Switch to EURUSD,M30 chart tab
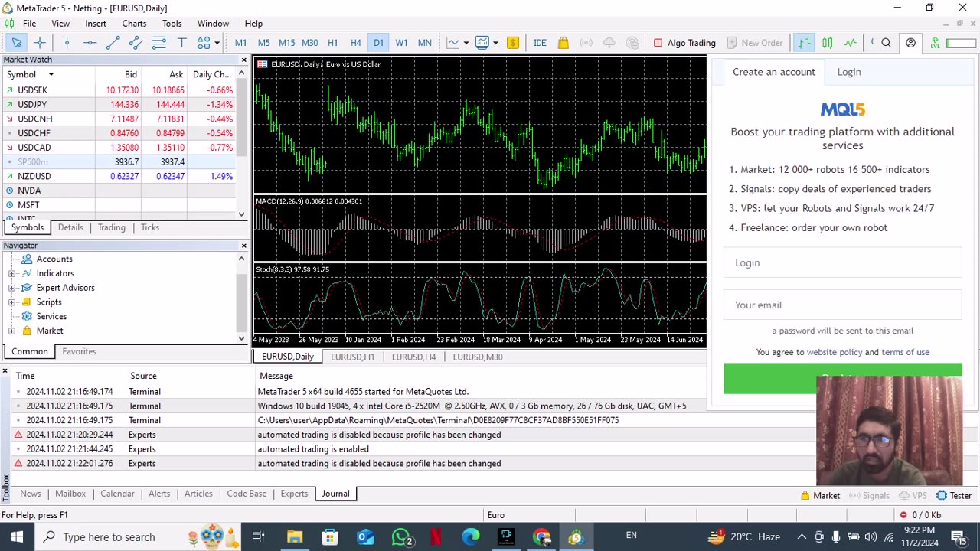The image size is (980, 551). 477,357
